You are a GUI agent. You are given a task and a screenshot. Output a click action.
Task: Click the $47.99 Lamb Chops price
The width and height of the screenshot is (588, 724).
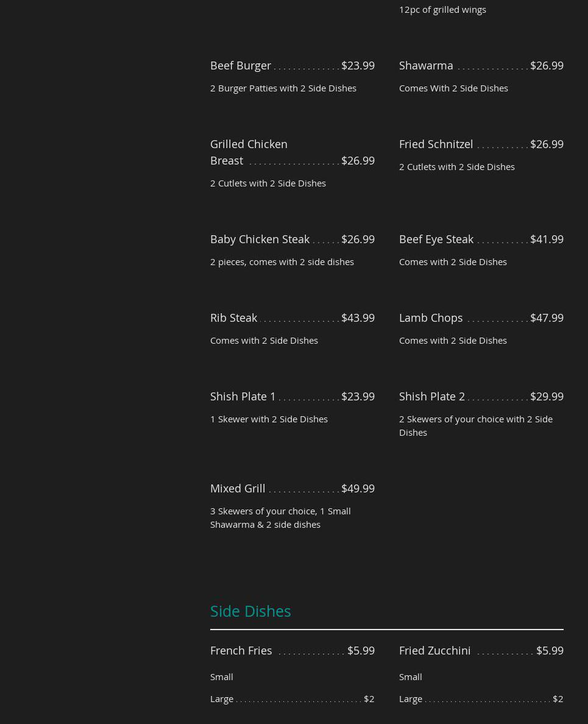coord(547,318)
